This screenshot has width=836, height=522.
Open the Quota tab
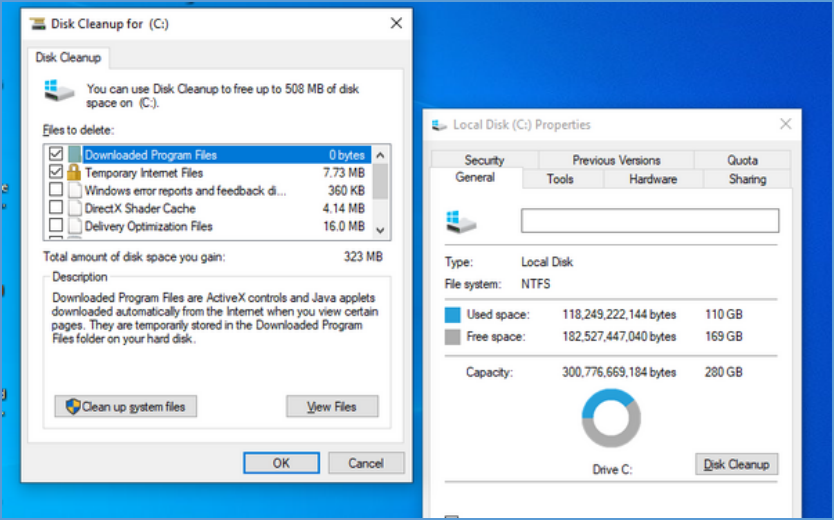point(742,160)
